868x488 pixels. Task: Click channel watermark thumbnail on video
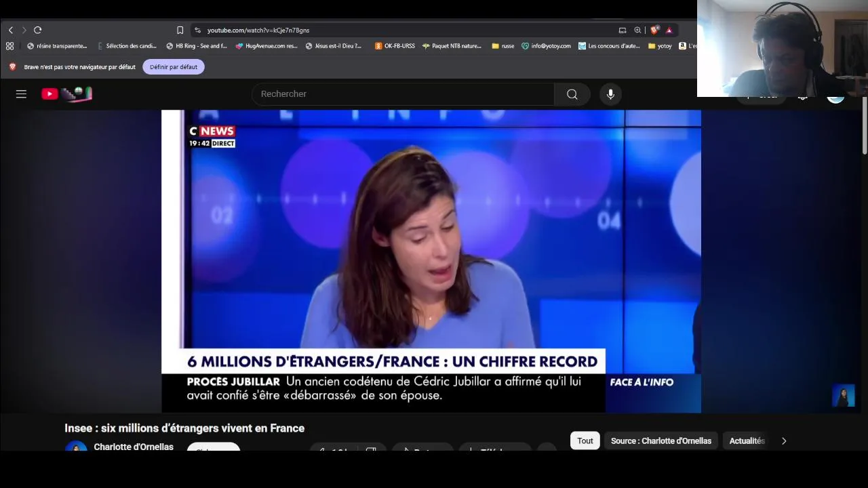pyautogui.click(x=844, y=396)
